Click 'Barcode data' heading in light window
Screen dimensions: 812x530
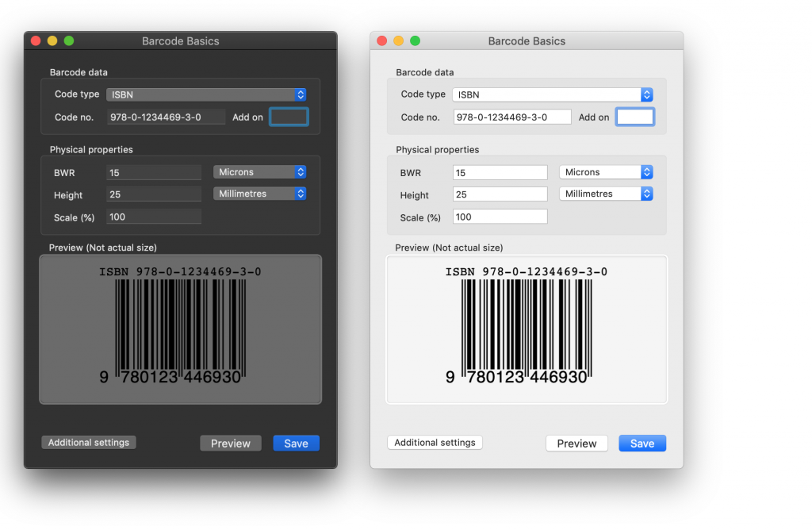[425, 72]
